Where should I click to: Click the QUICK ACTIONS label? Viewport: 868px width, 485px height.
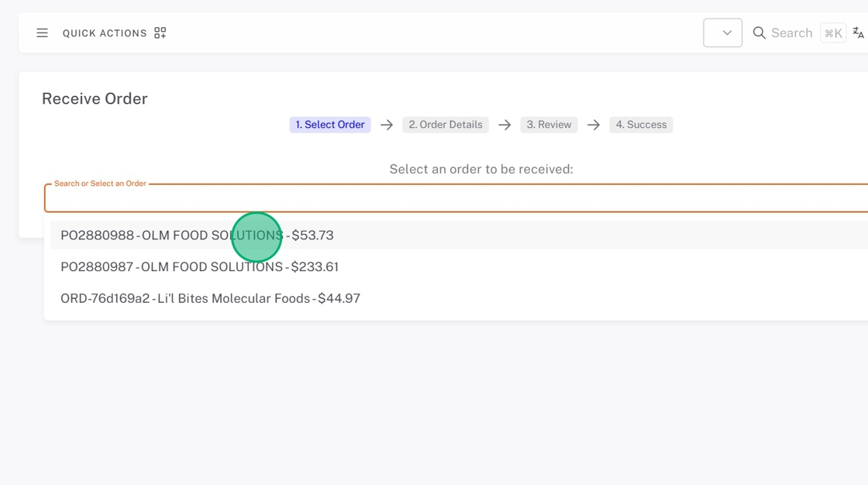105,33
